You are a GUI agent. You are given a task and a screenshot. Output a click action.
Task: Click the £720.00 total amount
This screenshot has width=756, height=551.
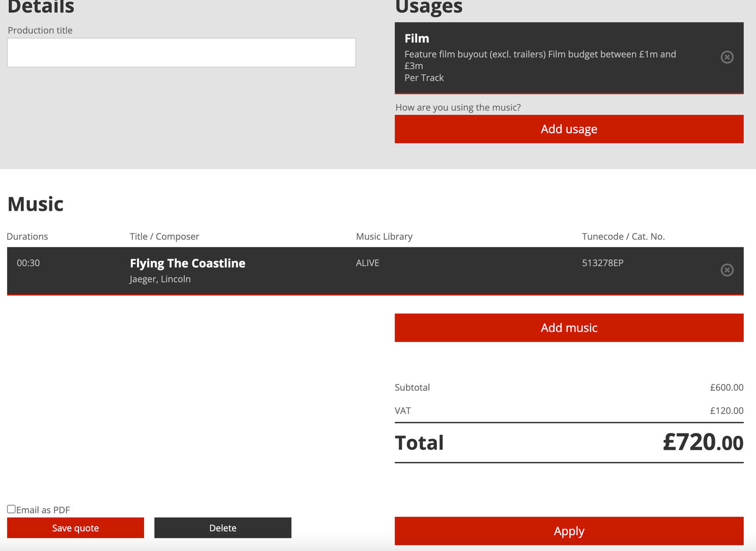[x=703, y=443]
